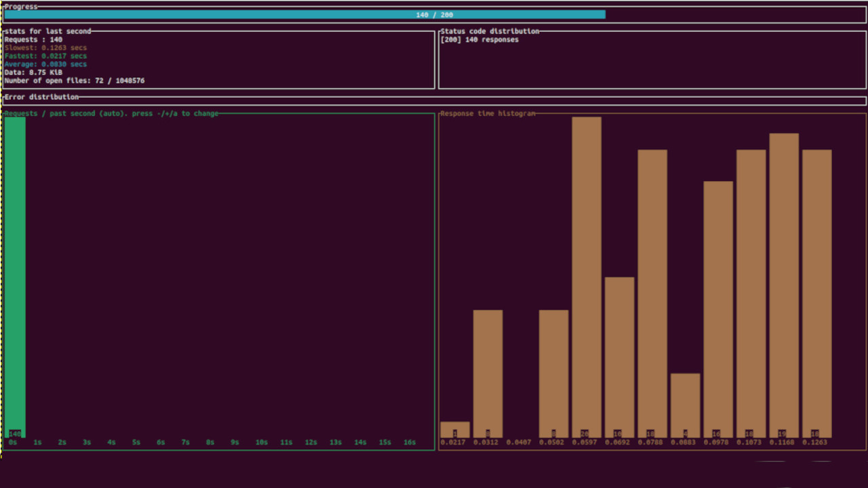Click the 'Requests / past second' chart title
Viewport: 868px width, 488px height.
(x=111, y=113)
